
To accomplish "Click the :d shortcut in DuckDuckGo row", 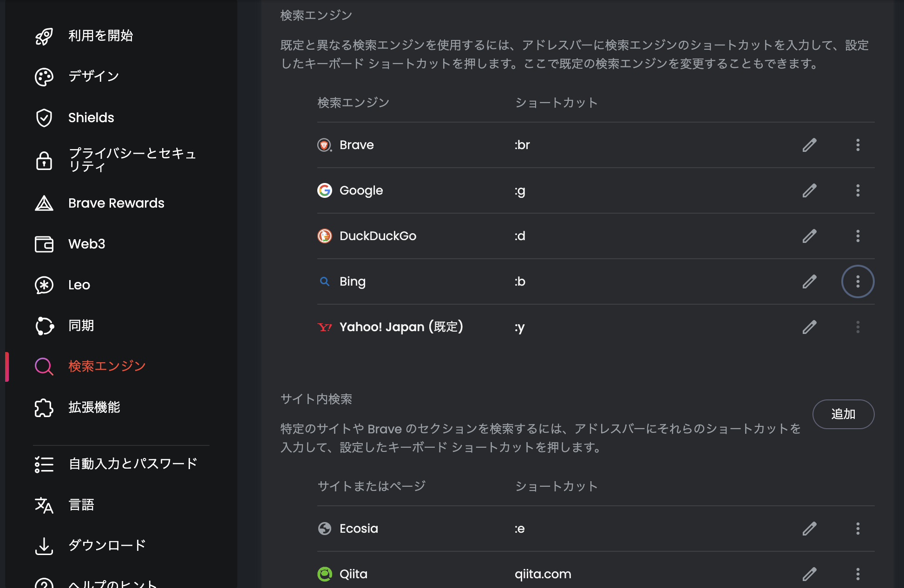I will tap(520, 236).
